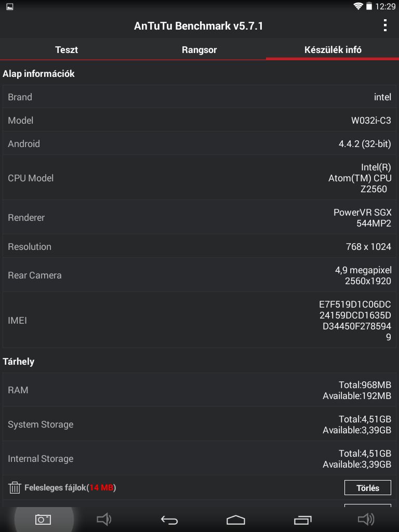Tap the Törlés button
Image resolution: width=399 pixels, height=532 pixels.
[368, 487]
